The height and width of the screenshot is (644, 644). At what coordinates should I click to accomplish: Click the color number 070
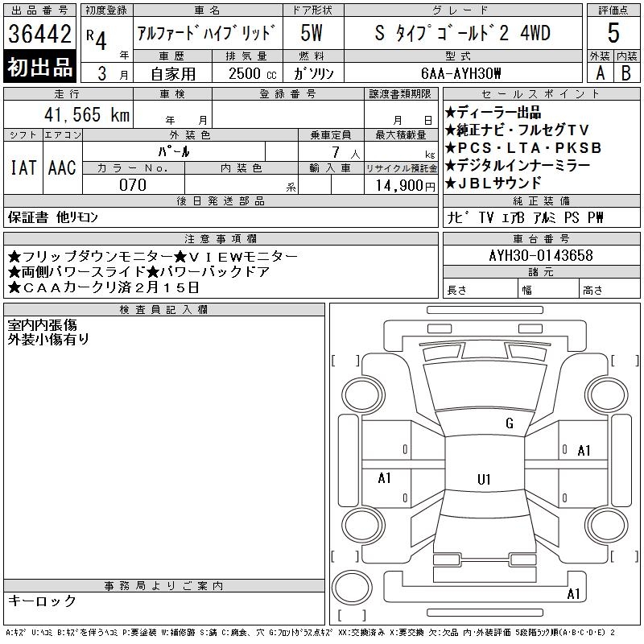(133, 185)
